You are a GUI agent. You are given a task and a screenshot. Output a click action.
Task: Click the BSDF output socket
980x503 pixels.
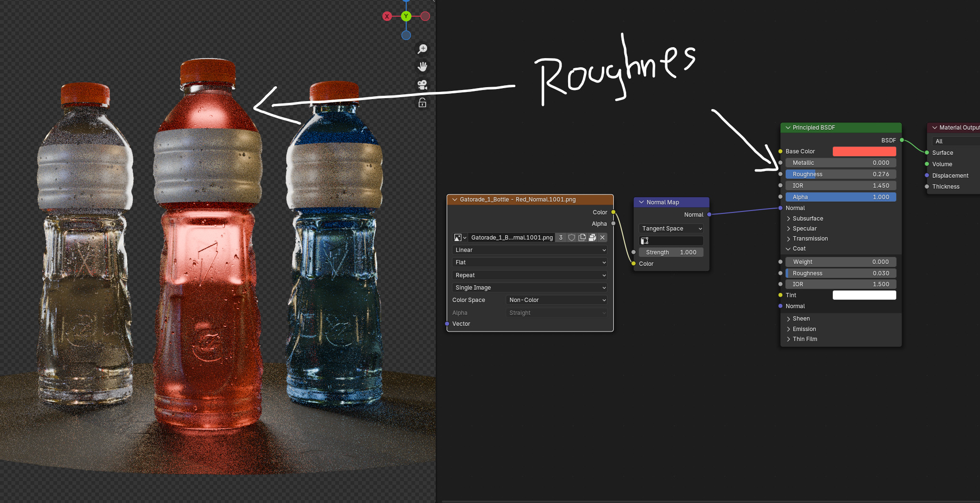[x=902, y=140]
